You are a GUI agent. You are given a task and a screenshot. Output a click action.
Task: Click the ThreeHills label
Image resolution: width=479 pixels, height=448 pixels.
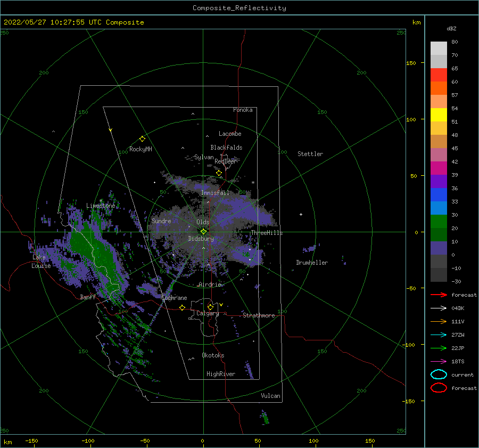pos(267,233)
